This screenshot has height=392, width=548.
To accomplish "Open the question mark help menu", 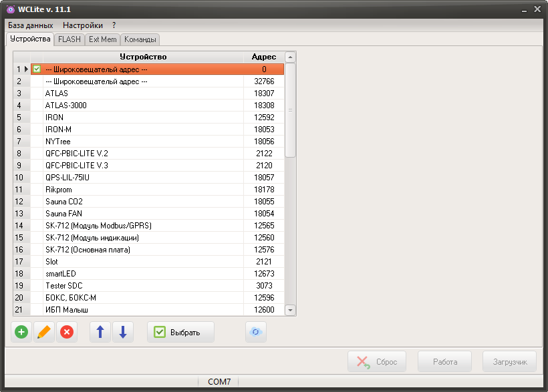I will click(x=114, y=25).
